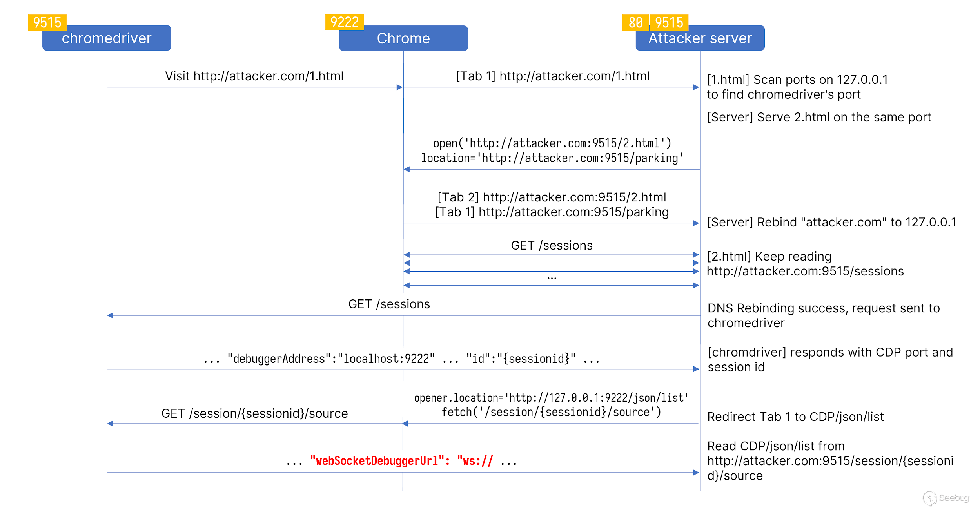Click the '[Server] Serve 2.html on the same port' note
980x509 pixels.
(819, 117)
